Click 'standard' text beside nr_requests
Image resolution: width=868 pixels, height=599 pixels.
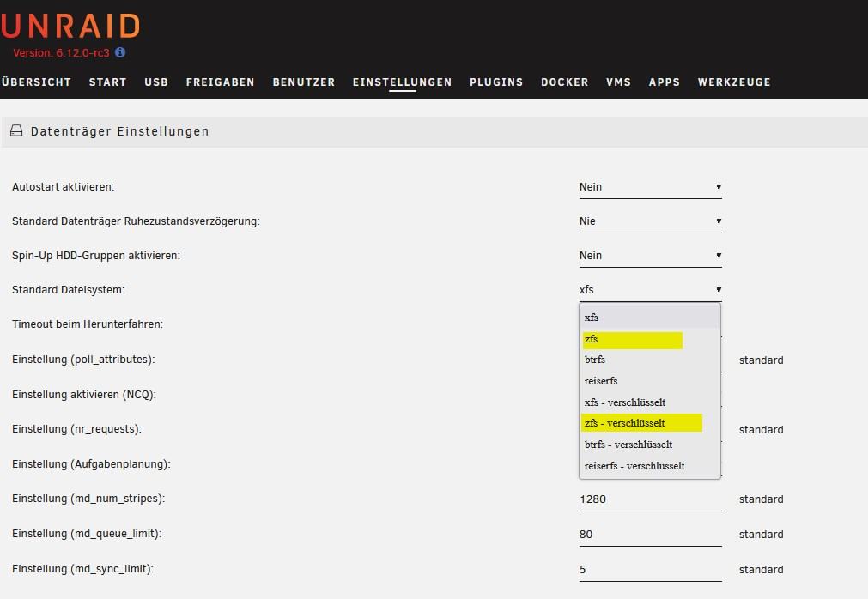762,430
